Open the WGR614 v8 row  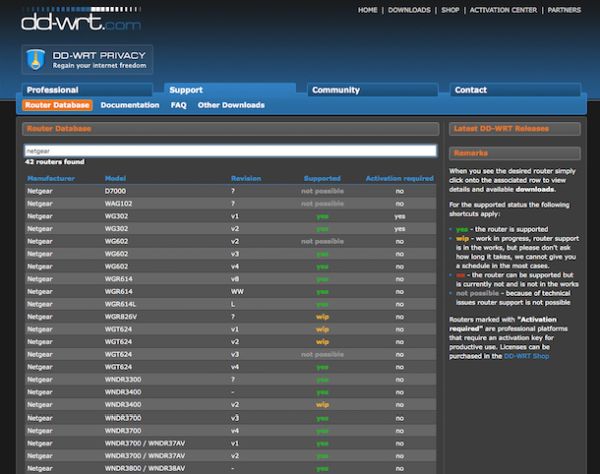point(230,279)
